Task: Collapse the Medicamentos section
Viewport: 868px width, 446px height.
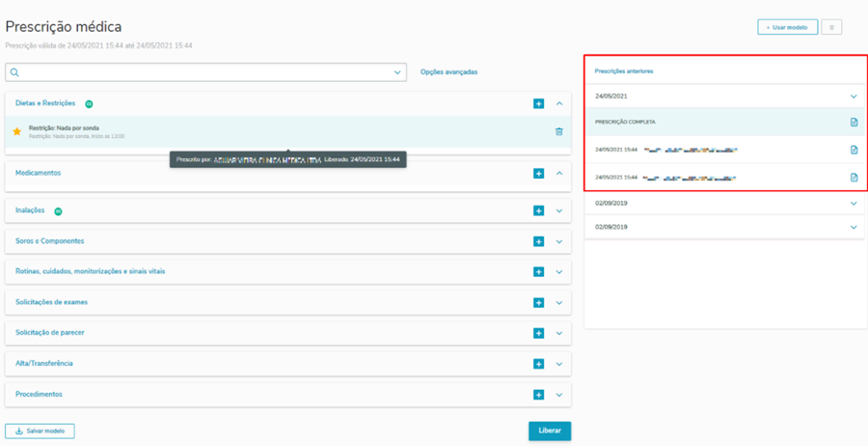Action: click(559, 174)
